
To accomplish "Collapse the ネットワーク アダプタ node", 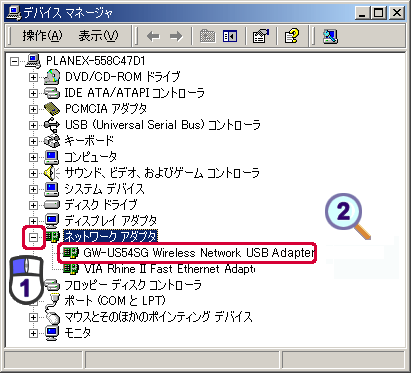I will 33,237.
